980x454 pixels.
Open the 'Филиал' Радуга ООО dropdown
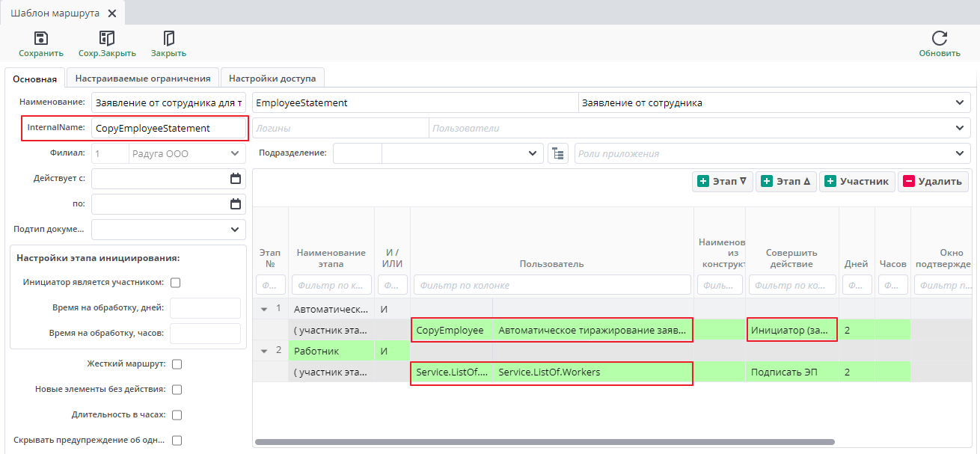pos(235,153)
